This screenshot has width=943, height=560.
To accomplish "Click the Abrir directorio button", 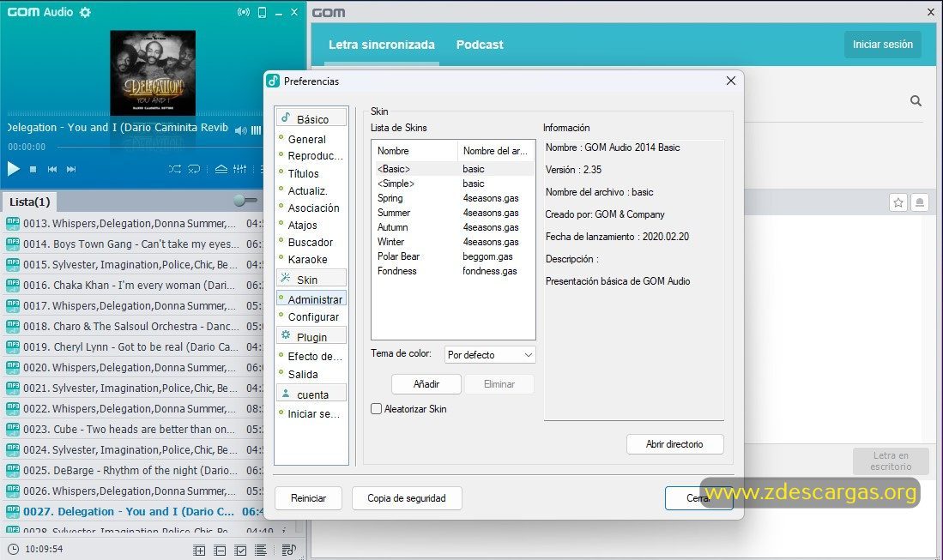I will (x=674, y=444).
